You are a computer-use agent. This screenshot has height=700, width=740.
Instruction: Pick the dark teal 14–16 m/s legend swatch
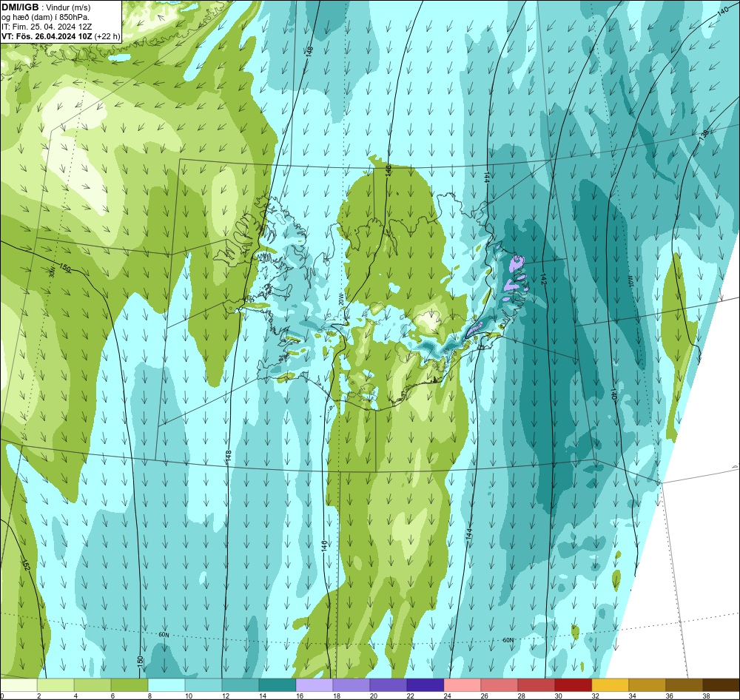pyautogui.click(x=277, y=684)
